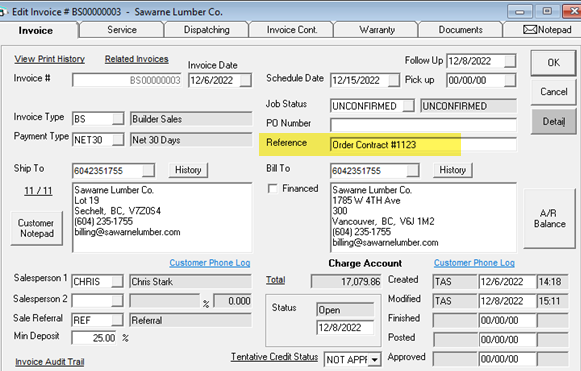Click Tentative Credit Status link

click(275, 357)
